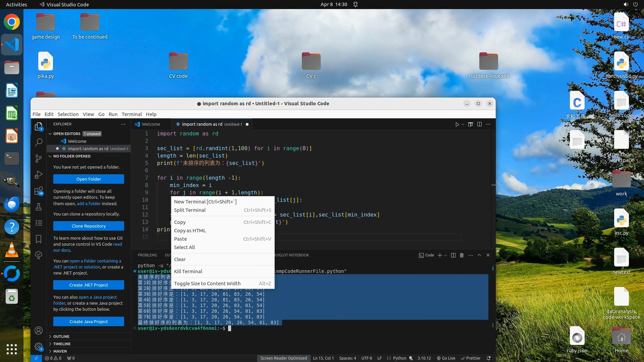The width and height of the screenshot is (644, 362).
Task: Open Source Control view icon
Action: coord(39,158)
